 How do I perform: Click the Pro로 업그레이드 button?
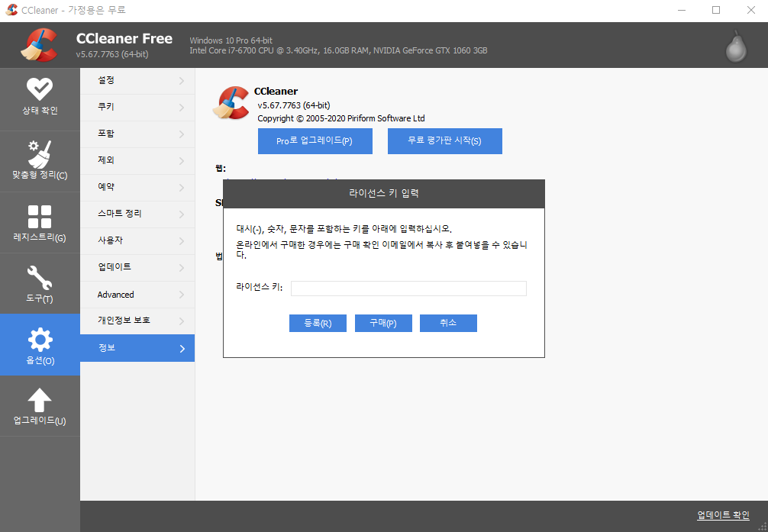coord(315,141)
